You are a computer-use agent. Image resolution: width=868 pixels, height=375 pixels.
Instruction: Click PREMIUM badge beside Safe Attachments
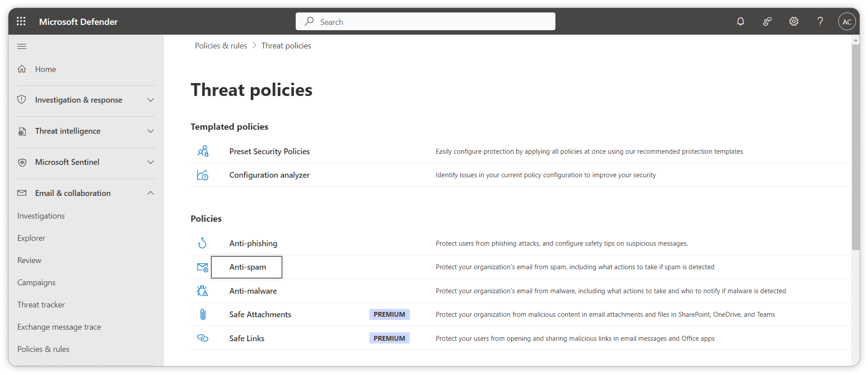click(389, 314)
